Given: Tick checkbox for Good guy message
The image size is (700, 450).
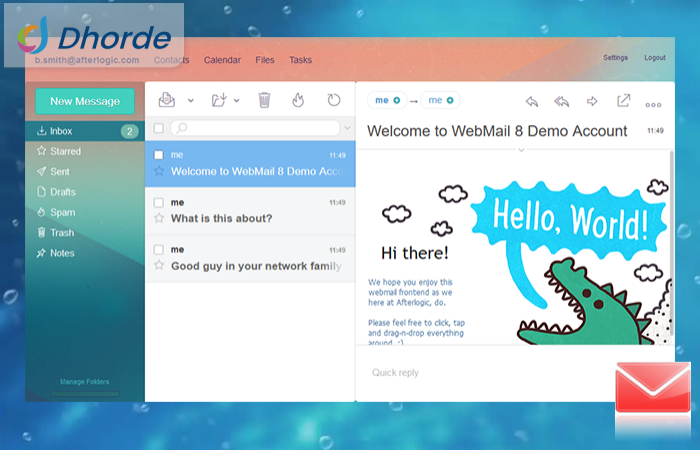Looking at the screenshot, I should tap(158, 250).
